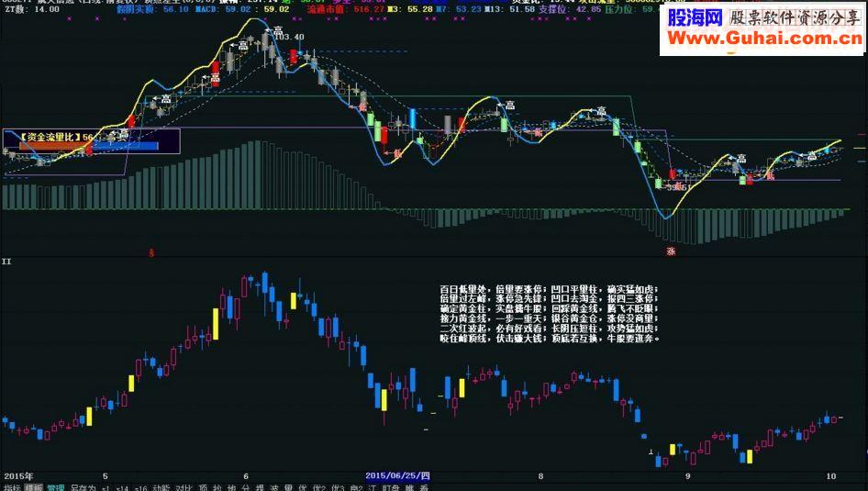Image resolution: width=868 pixels, height=491 pixels.
Task: Click the red 涨 marker
Action: tap(671, 251)
